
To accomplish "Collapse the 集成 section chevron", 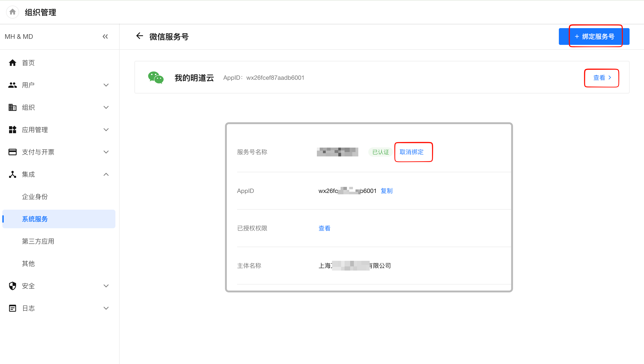I will point(106,174).
